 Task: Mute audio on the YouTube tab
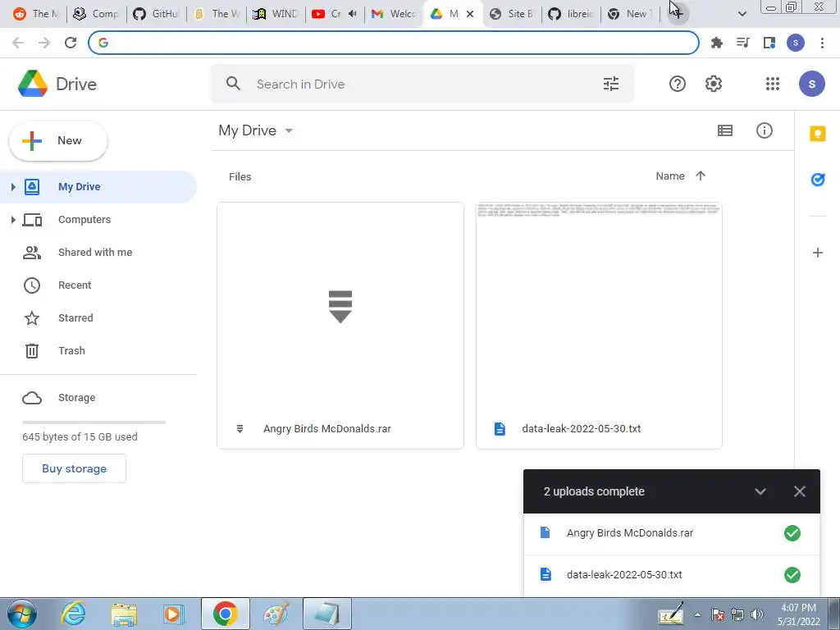pos(352,14)
